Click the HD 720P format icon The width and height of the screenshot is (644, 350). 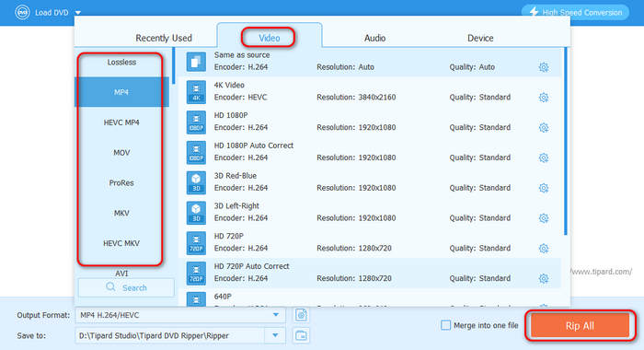[196, 242]
